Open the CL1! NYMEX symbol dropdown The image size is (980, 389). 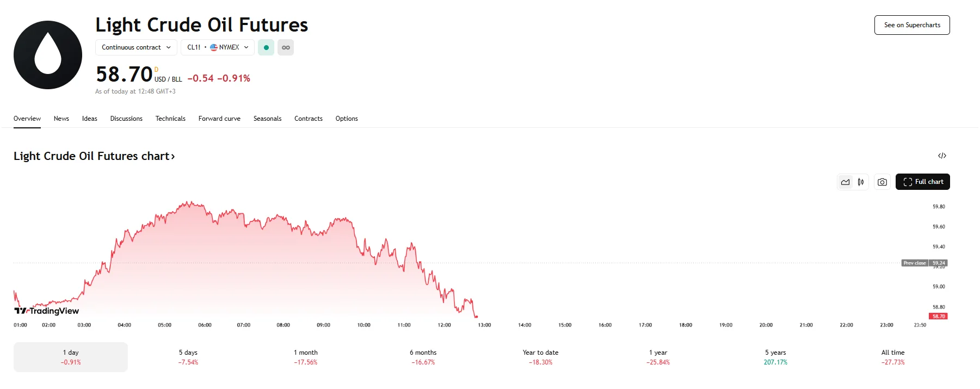click(x=217, y=47)
